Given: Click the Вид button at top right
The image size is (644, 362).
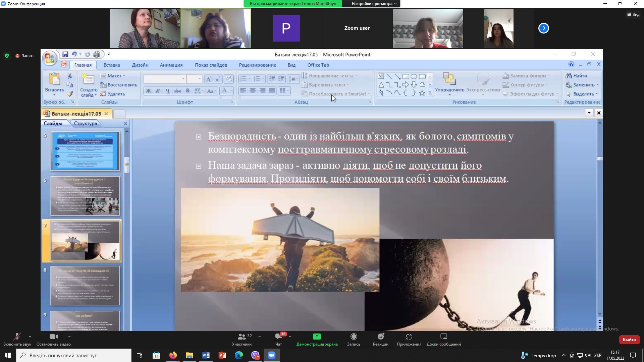Looking at the screenshot, I should coord(633,14).
